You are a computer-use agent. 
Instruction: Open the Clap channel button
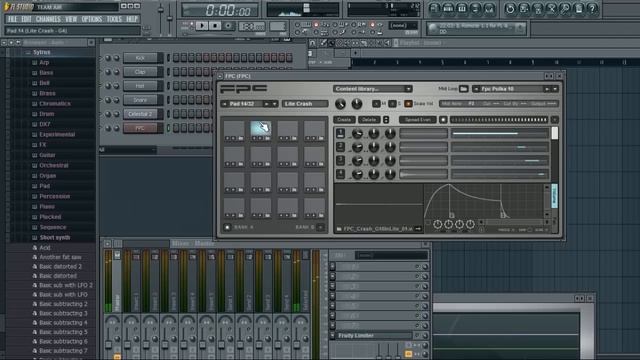[140, 72]
